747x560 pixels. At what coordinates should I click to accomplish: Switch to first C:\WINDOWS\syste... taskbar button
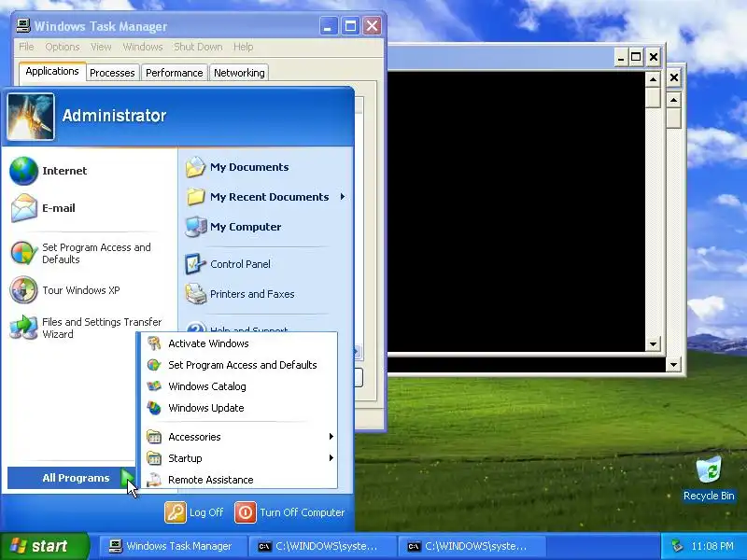coord(322,546)
